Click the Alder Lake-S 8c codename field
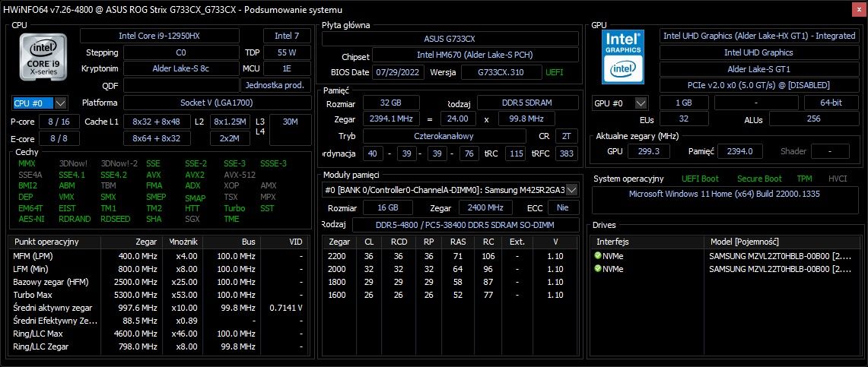This screenshot has width=868, height=367. [181, 68]
